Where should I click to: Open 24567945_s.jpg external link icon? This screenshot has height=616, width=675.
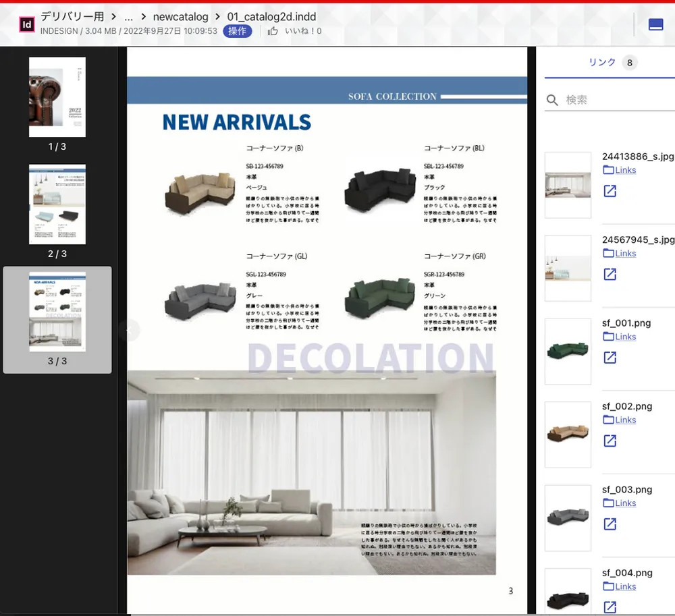[x=610, y=275]
